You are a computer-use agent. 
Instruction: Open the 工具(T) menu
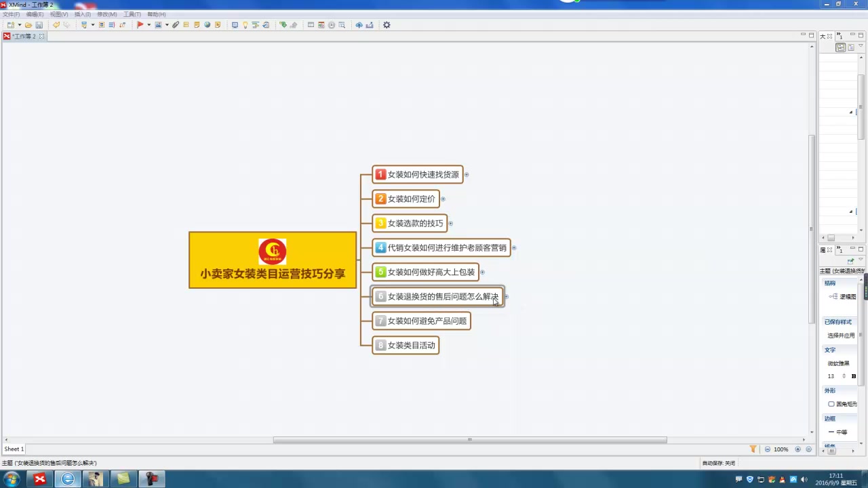coord(132,14)
